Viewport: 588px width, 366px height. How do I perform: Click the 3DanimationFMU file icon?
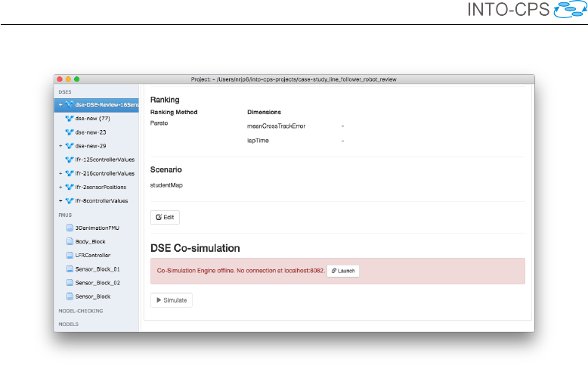coord(70,228)
